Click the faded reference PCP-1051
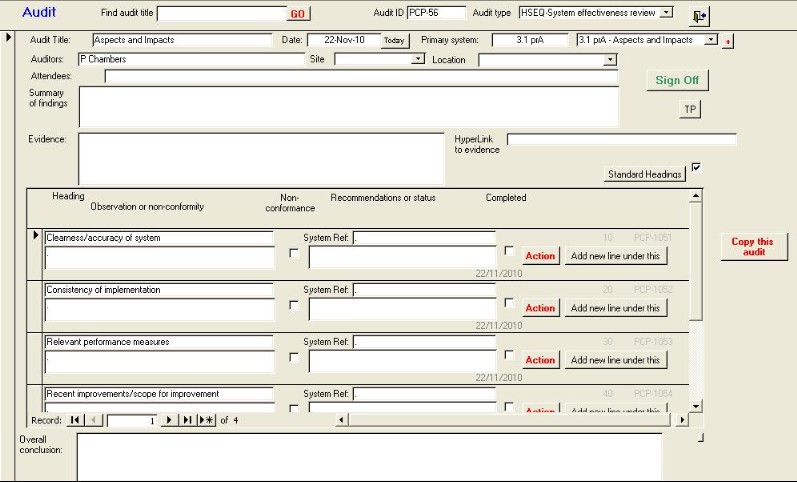The width and height of the screenshot is (797, 482). pyautogui.click(x=653, y=237)
